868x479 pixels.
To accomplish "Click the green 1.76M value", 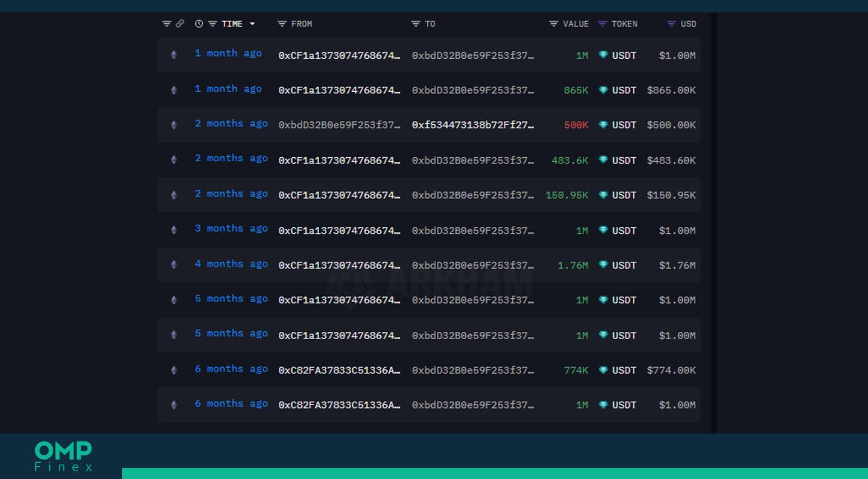I will tap(573, 265).
